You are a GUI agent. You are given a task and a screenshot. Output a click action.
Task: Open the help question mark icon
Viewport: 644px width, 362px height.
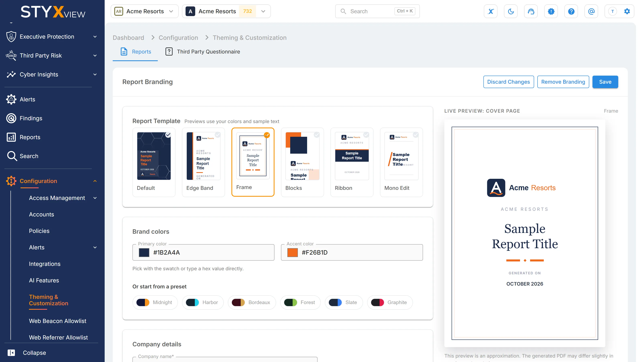pos(571,11)
